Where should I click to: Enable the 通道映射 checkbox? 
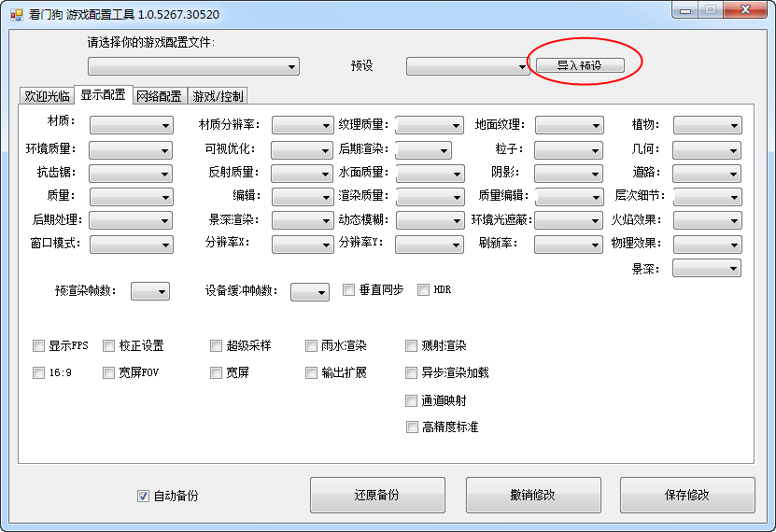411,401
